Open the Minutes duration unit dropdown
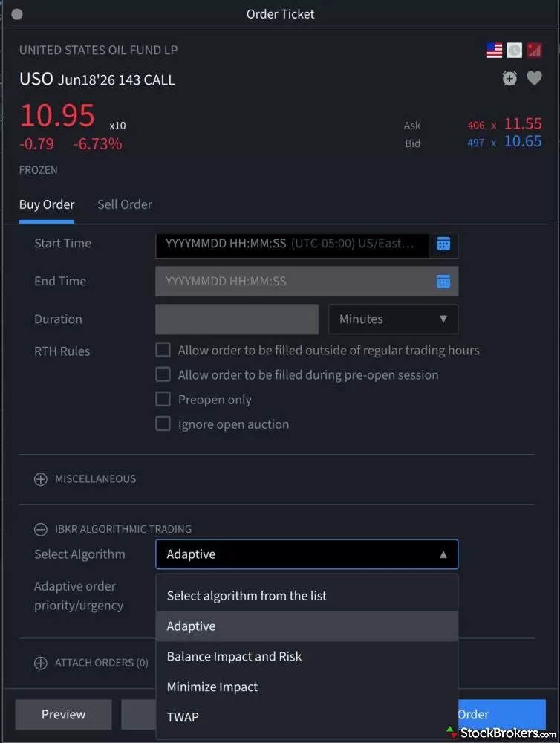 point(393,319)
